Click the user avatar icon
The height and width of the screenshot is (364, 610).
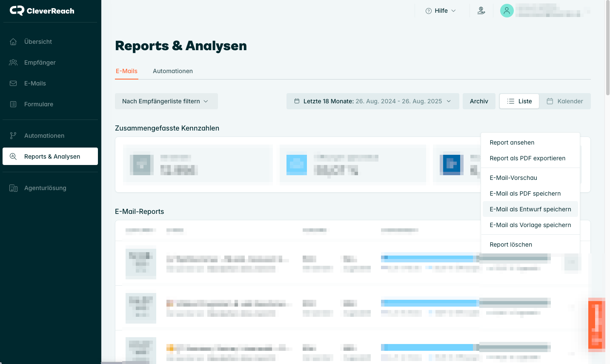coord(507,11)
